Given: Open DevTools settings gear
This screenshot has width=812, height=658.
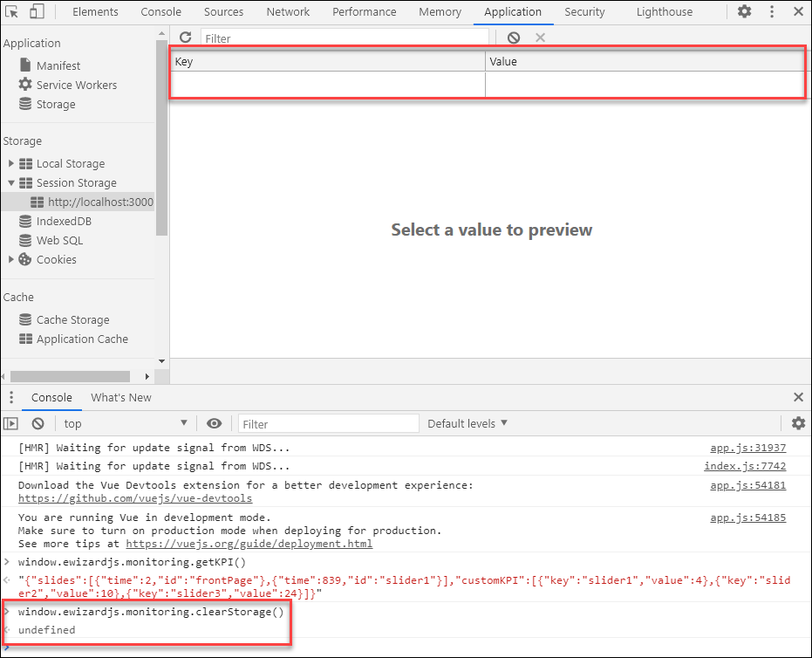Looking at the screenshot, I should pos(745,11).
